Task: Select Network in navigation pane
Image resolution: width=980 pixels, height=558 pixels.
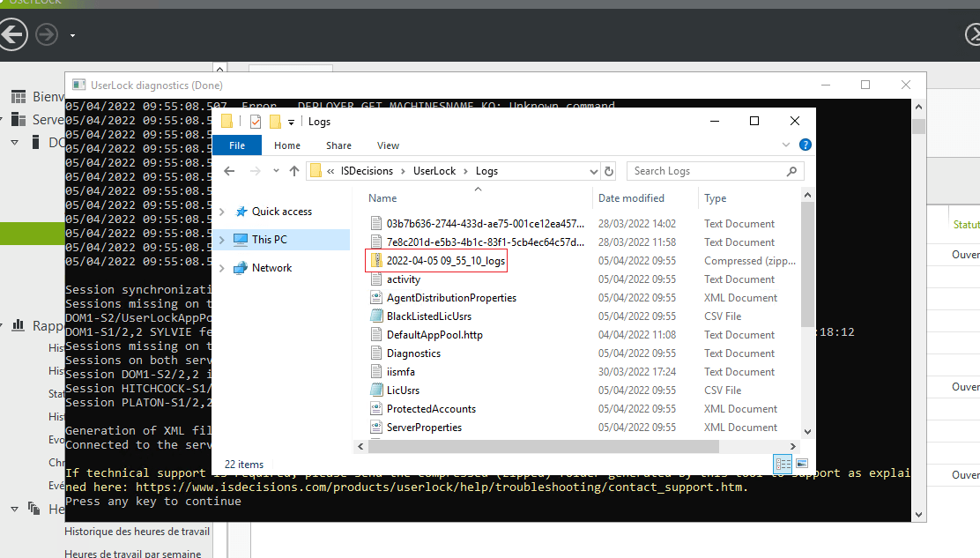Action: (x=271, y=268)
